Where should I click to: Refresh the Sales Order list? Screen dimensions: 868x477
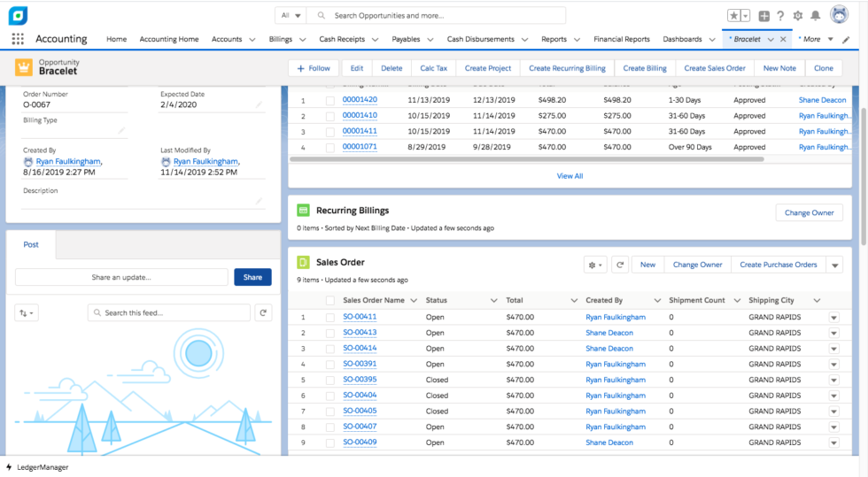620,265
